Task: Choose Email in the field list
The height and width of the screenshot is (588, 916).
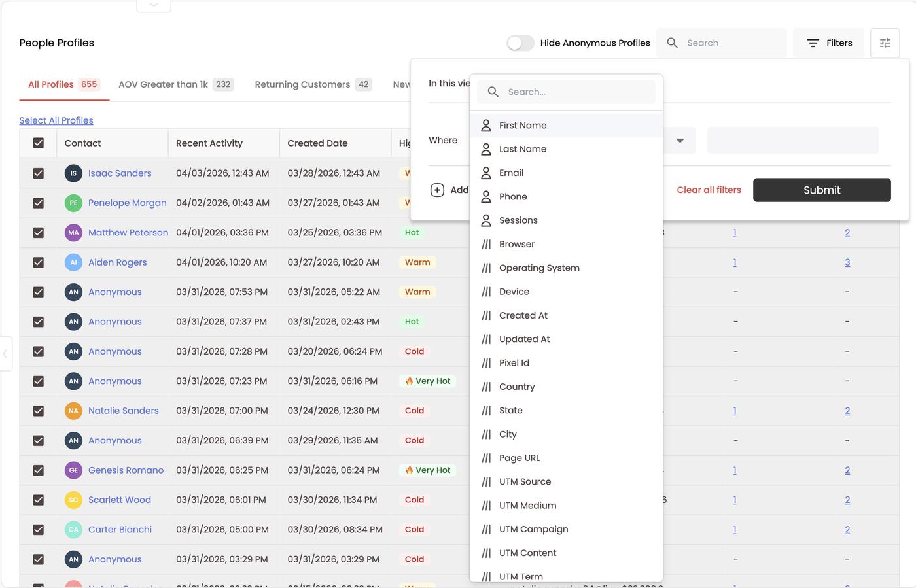Action: tap(567, 173)
